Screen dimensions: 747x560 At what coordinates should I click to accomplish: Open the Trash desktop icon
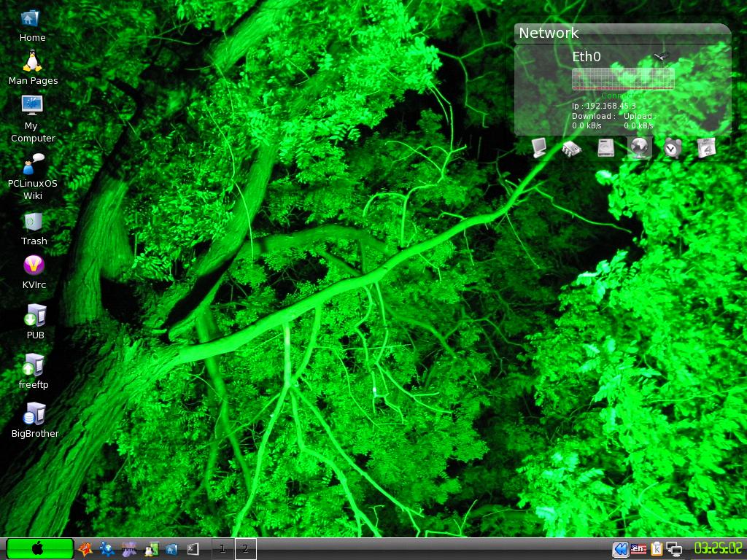coord(34,222)
